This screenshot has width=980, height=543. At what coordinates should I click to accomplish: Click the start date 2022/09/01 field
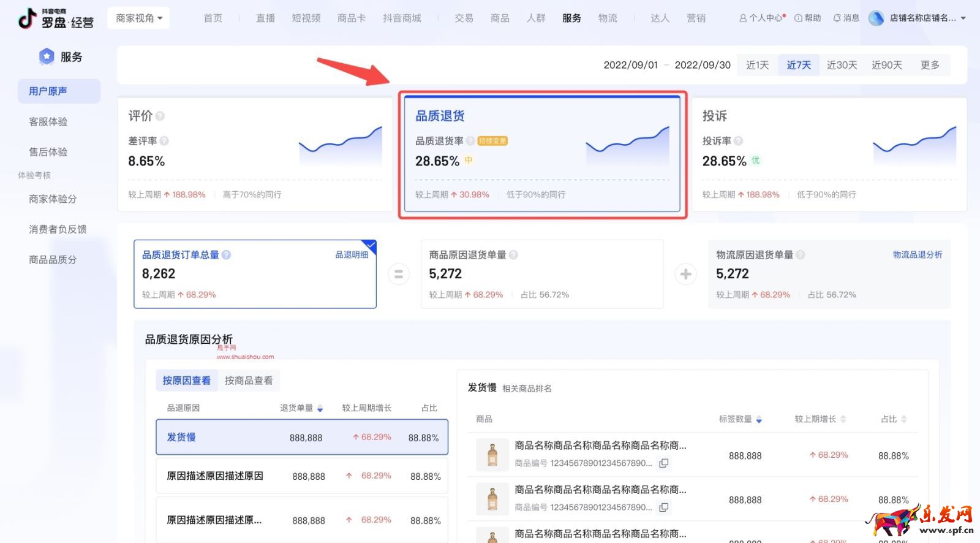point(630,65)
